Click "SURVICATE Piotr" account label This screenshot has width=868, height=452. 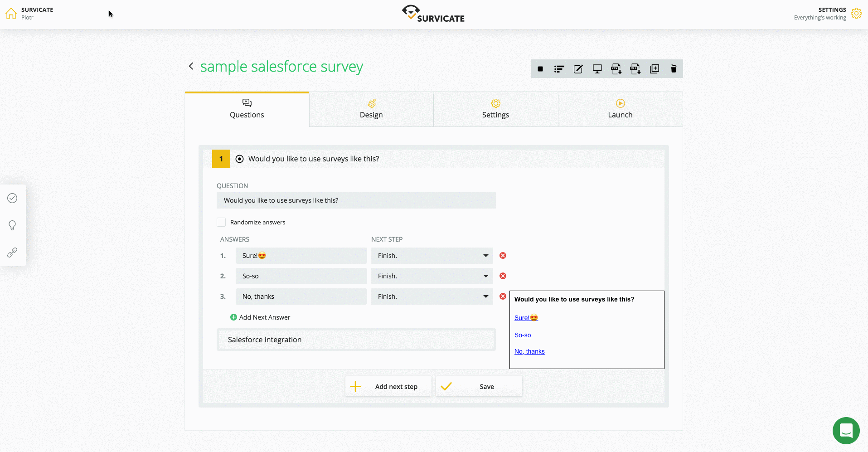(37, 14)
